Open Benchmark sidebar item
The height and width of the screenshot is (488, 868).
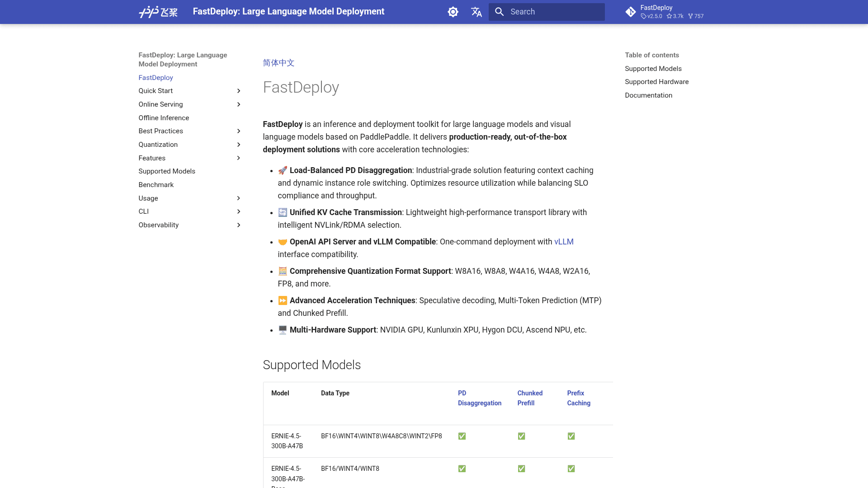(x=156, y=185)
